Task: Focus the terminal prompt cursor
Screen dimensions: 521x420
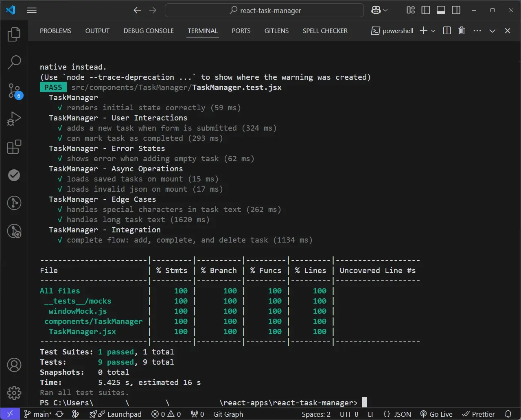Action: pos(364,402)
